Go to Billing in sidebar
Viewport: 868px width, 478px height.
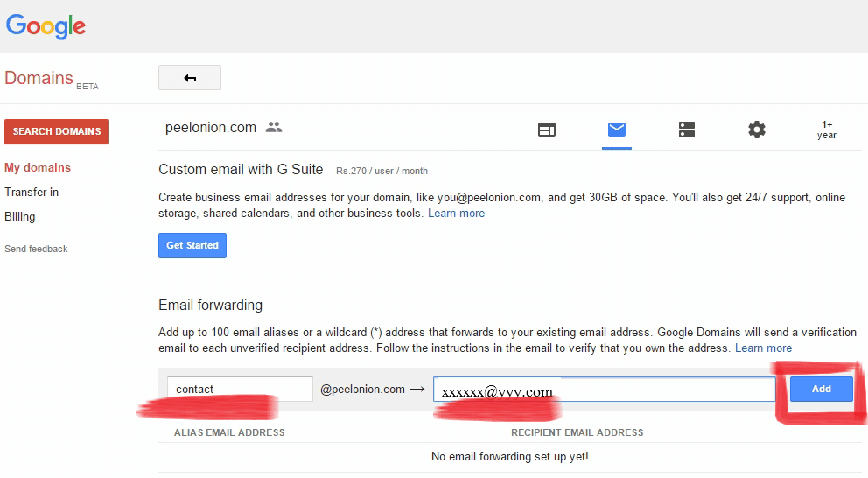(x=20, y=216)
